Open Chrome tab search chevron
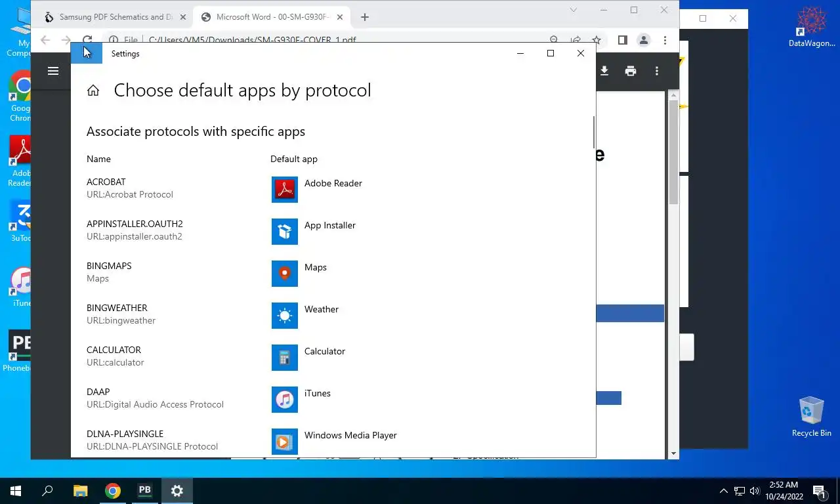 574,10
